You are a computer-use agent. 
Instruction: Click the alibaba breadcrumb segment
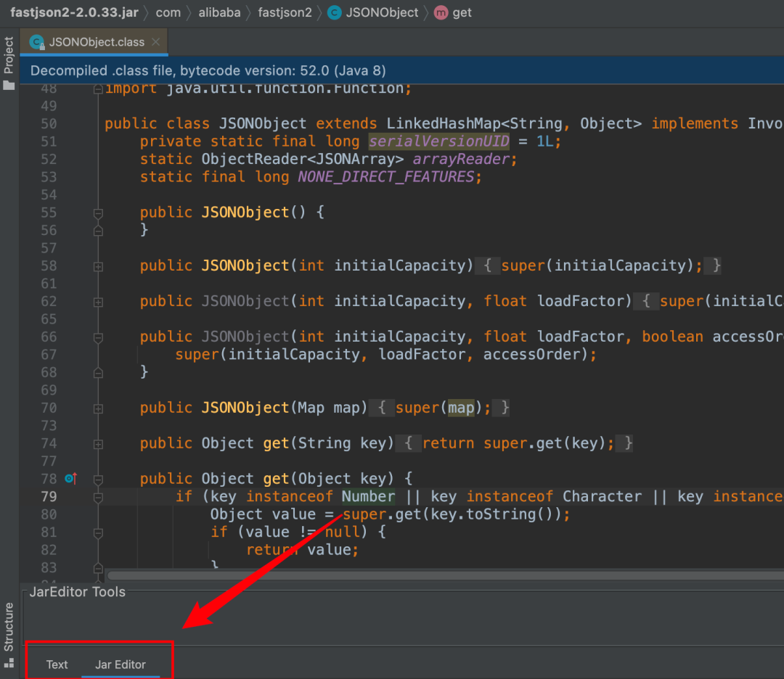[x=219, y=12]
